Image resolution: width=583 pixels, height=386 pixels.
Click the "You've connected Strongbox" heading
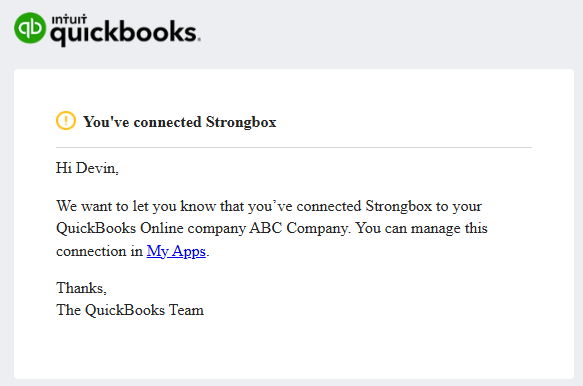[x=180, y=122]
